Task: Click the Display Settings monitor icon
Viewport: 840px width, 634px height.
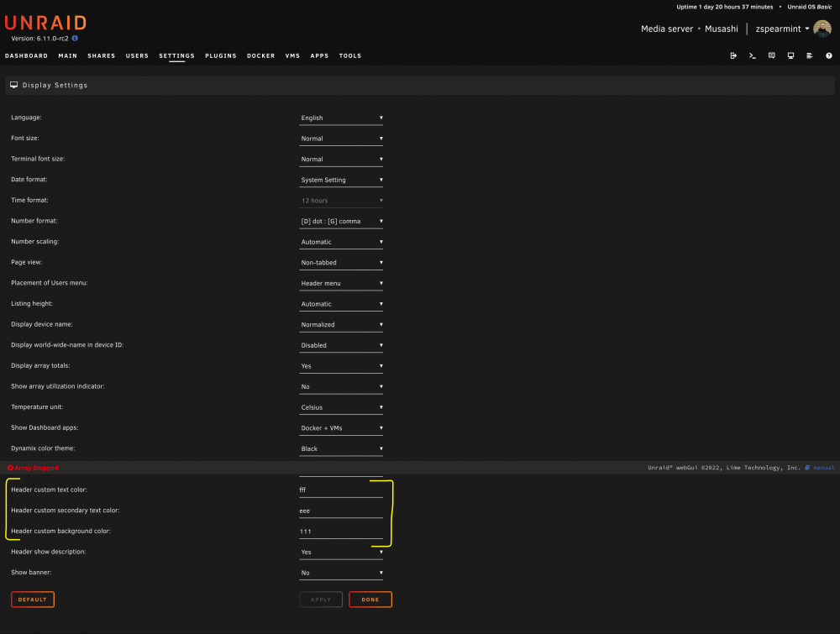Action: tap(14, 85)
